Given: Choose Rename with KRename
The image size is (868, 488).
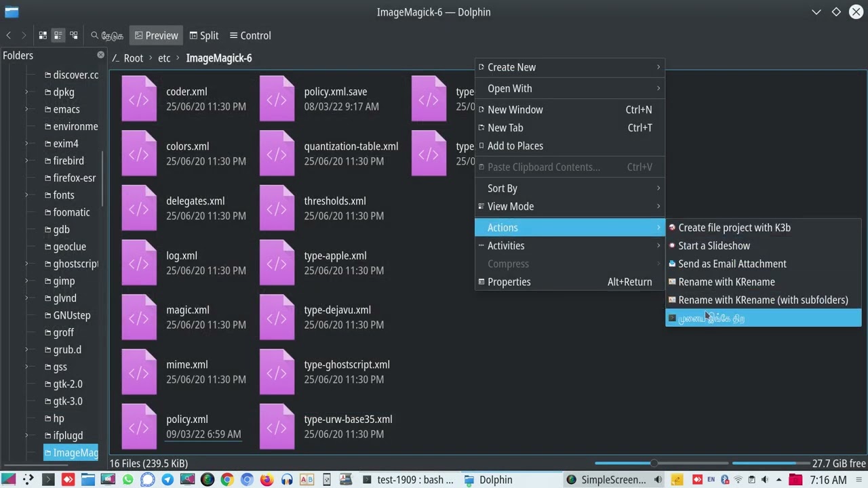Looking at the screenshot, I should [726, 282].
